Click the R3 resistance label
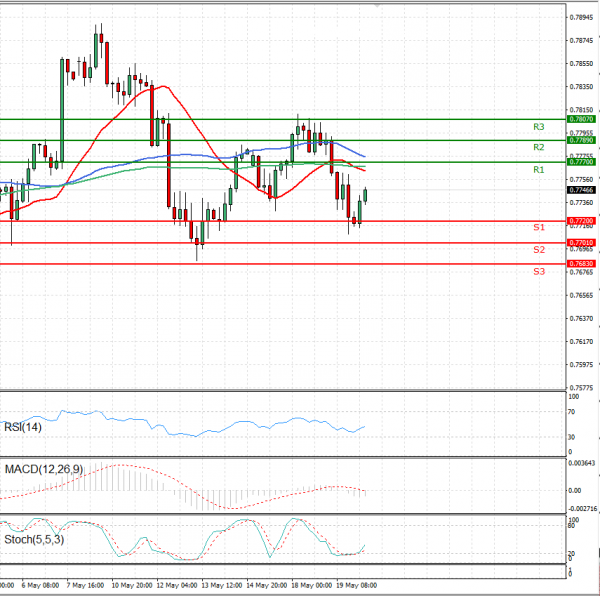The image size is (600, 596). point(539,127)
